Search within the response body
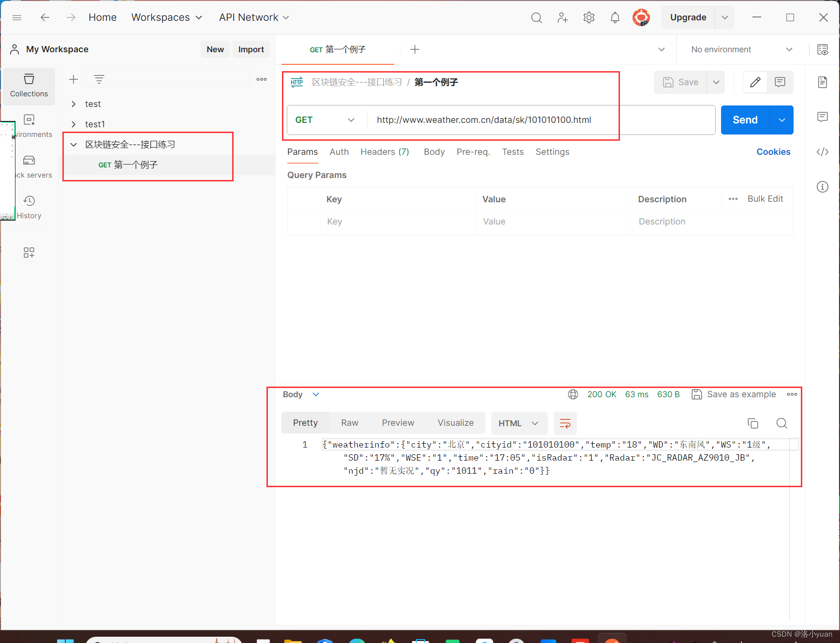 click(x=782, y=423)
